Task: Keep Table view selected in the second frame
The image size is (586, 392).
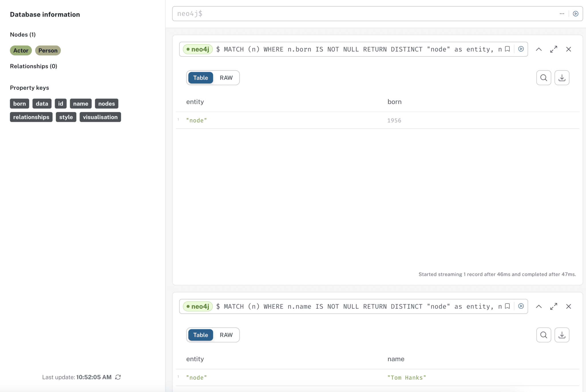Action: pyautogui.click(x=200, y=335)
